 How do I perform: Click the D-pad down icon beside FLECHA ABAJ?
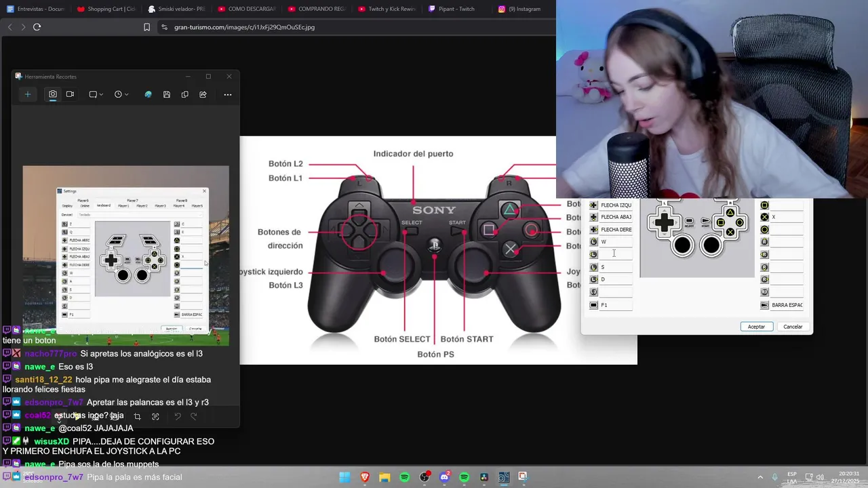pyautogui.click(x=594, y=218)
